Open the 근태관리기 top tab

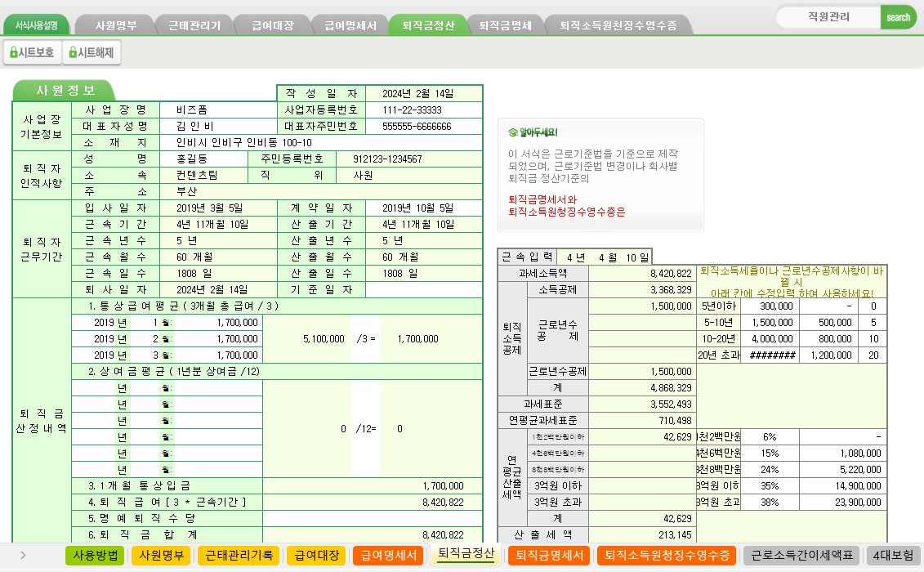pos(194,25)
